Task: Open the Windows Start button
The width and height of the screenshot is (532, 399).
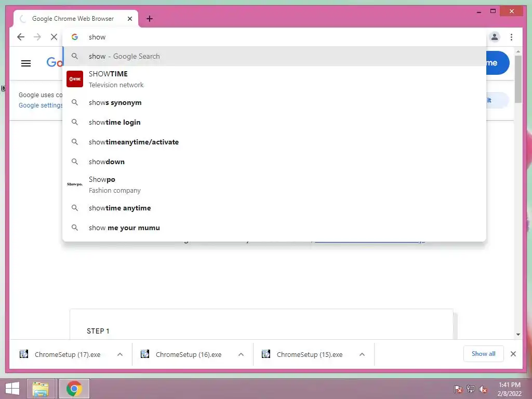Action: click(x=12, y=389)
